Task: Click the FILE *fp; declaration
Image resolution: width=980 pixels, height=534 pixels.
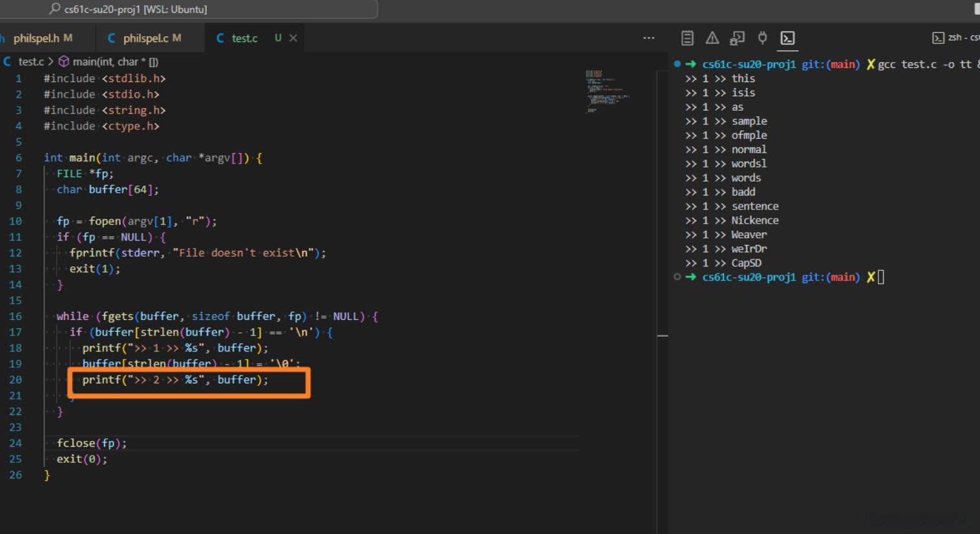Action: click(x=85, y=173)
